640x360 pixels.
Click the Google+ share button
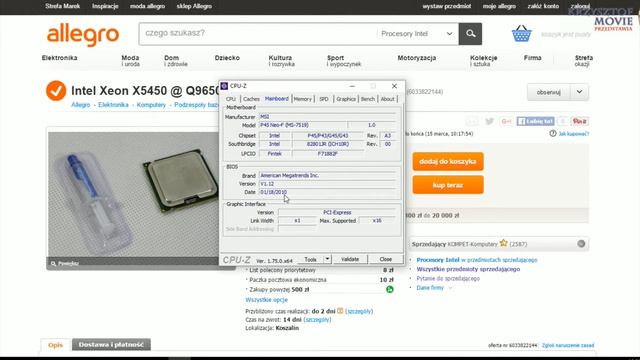click(506, 121)
